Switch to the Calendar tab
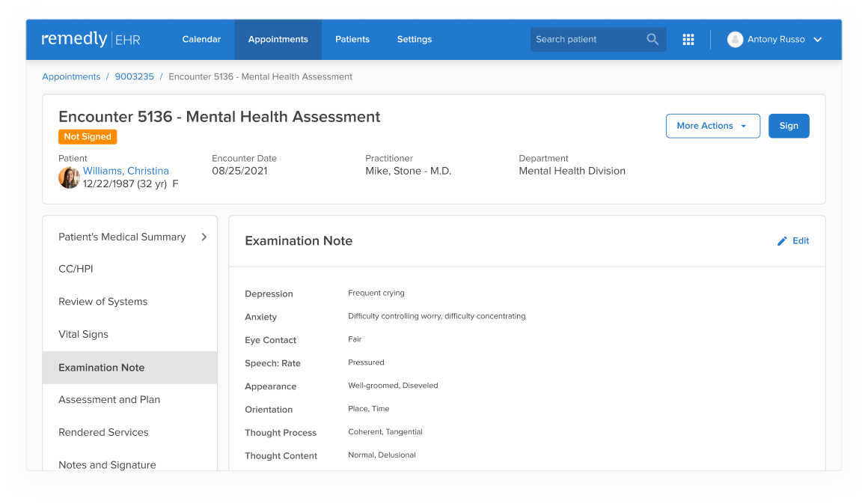The image size is (868, 504). 201,40
